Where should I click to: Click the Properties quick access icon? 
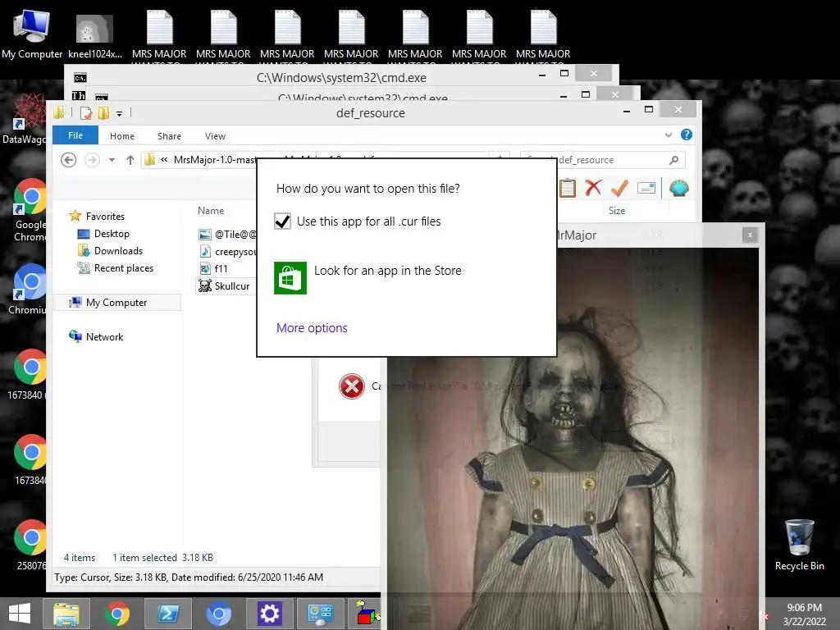pos(86,113)
